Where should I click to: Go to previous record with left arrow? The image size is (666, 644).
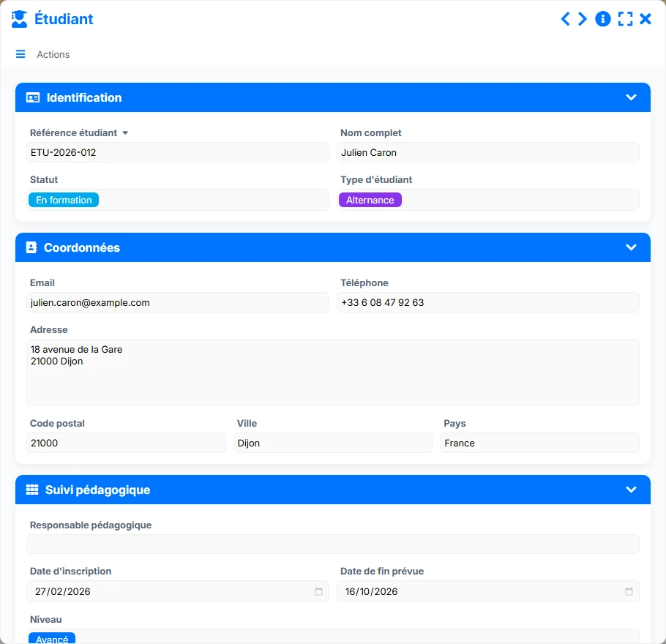pyautogui.click(x=565, y=19)
